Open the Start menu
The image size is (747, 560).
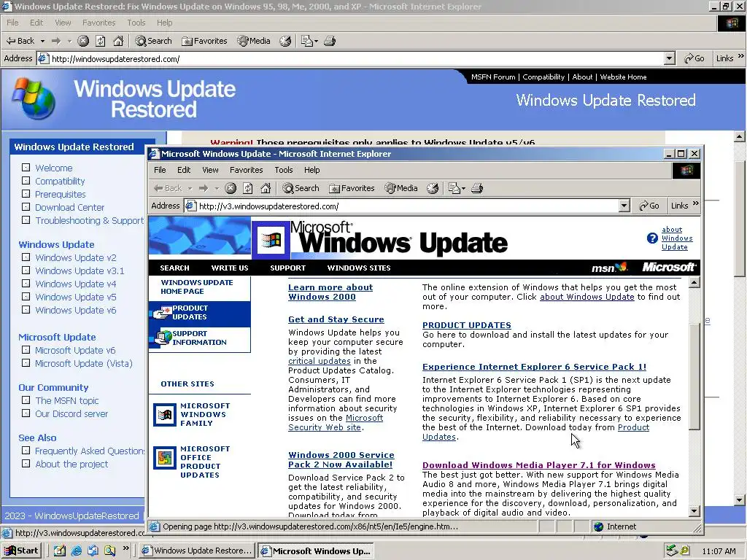click(x=21, y=551)
